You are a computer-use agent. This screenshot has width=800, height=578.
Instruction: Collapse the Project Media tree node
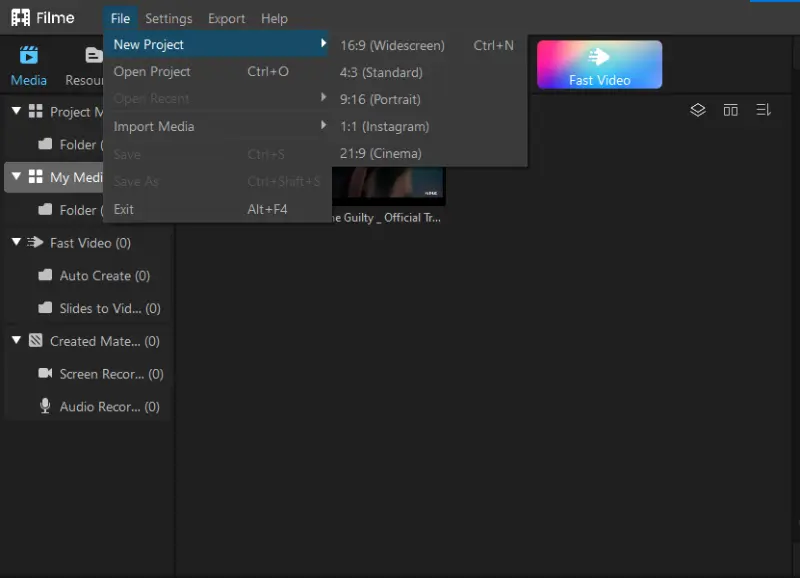pyautogui.click(x=16, y=111)
